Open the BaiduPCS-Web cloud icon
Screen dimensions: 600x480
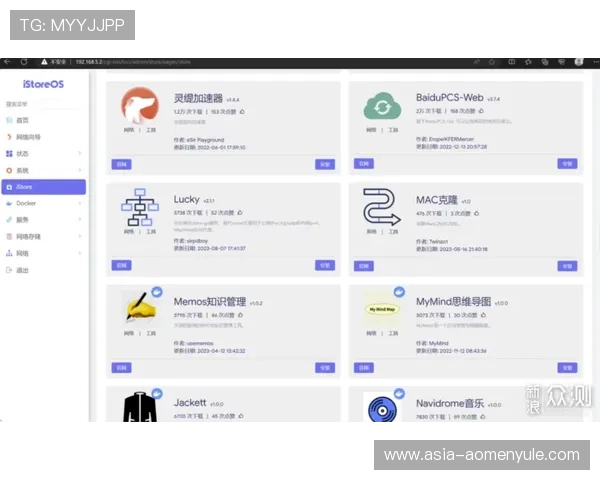(x=382, y=106)
